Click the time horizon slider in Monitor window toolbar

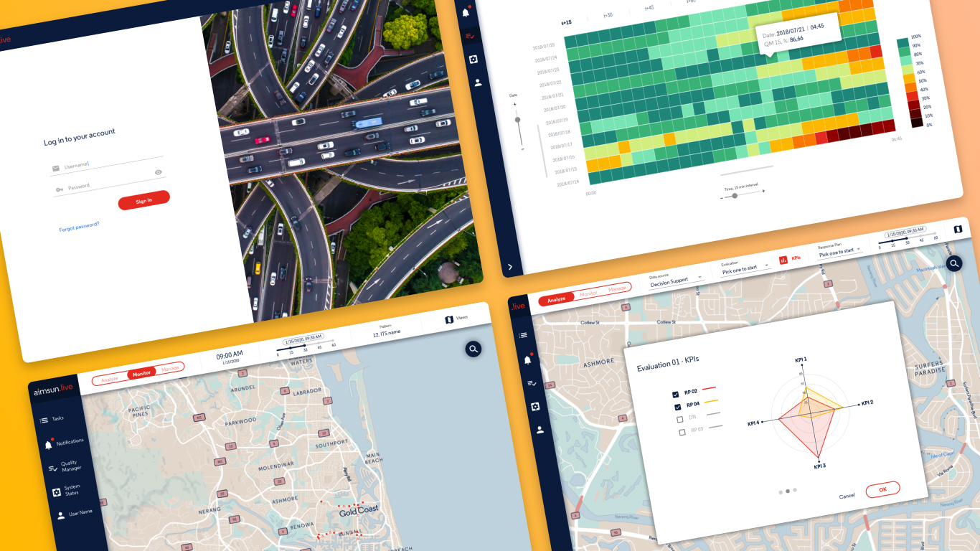point(305,347)
